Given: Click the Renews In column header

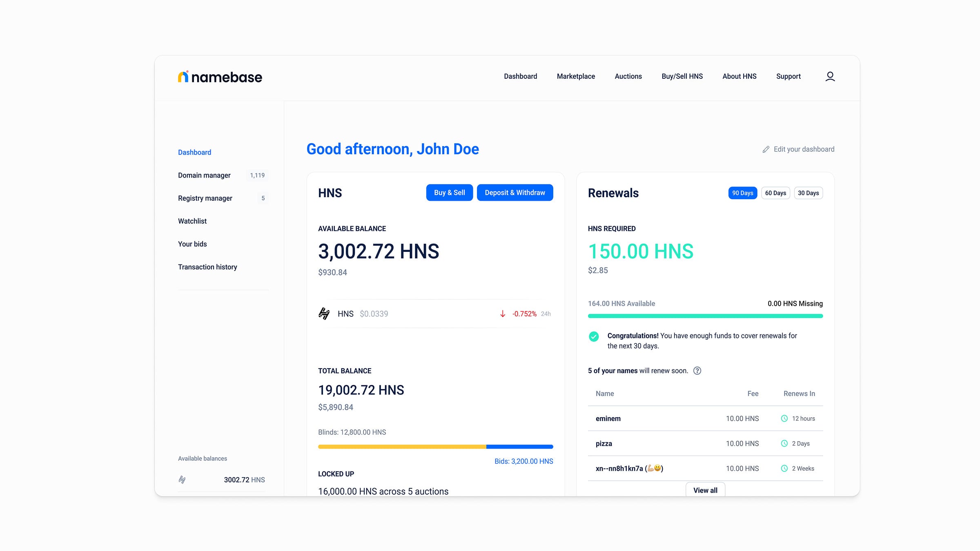Looking at the screenshot, I should pyautogui.click(x=799, y=393).
